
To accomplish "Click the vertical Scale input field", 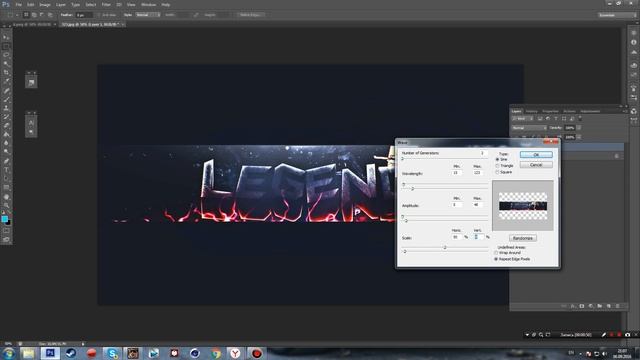I will coord(479,237).
